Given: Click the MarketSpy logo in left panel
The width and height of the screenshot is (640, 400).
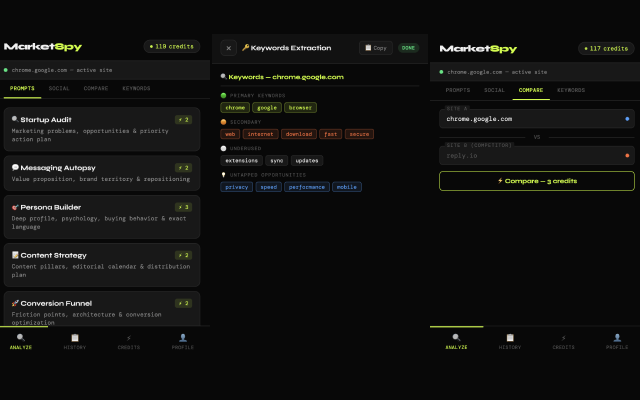Looking at the screenshot, I should [43, 47].
